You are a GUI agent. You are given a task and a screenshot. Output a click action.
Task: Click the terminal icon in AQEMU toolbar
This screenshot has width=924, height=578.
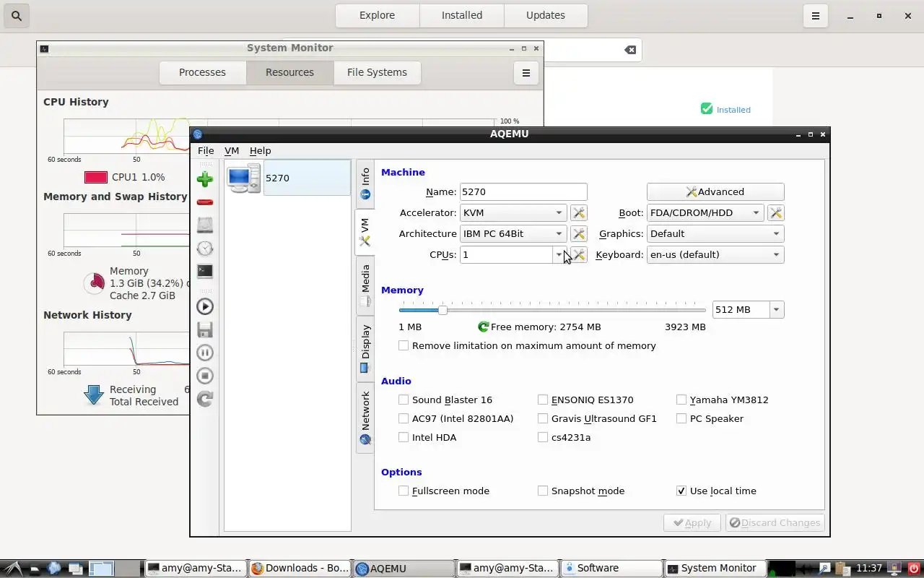[x=205, y=272]
